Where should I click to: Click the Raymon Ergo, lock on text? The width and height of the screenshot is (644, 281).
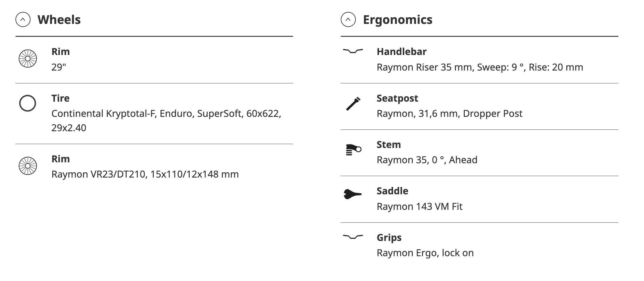425,253
